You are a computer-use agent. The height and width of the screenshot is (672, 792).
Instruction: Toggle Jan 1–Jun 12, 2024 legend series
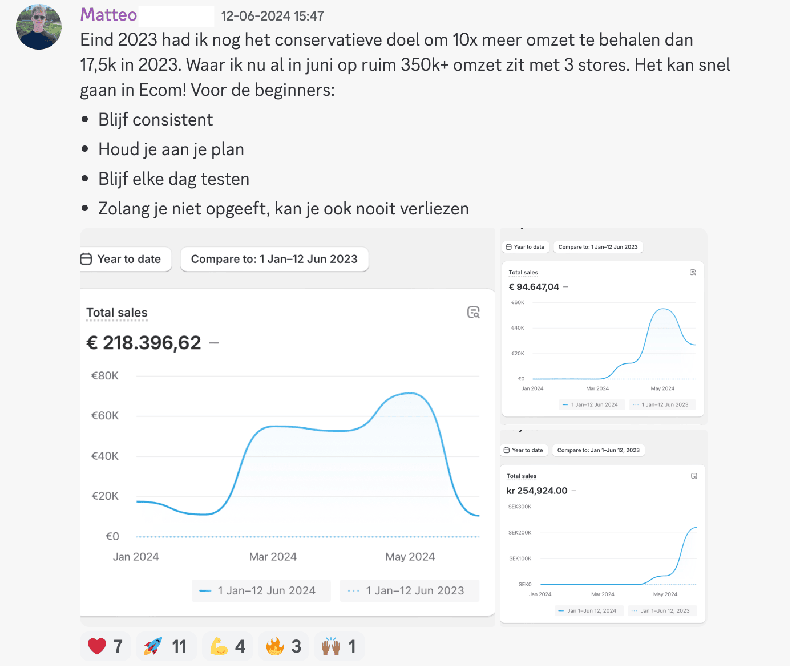tap(587, 610)
